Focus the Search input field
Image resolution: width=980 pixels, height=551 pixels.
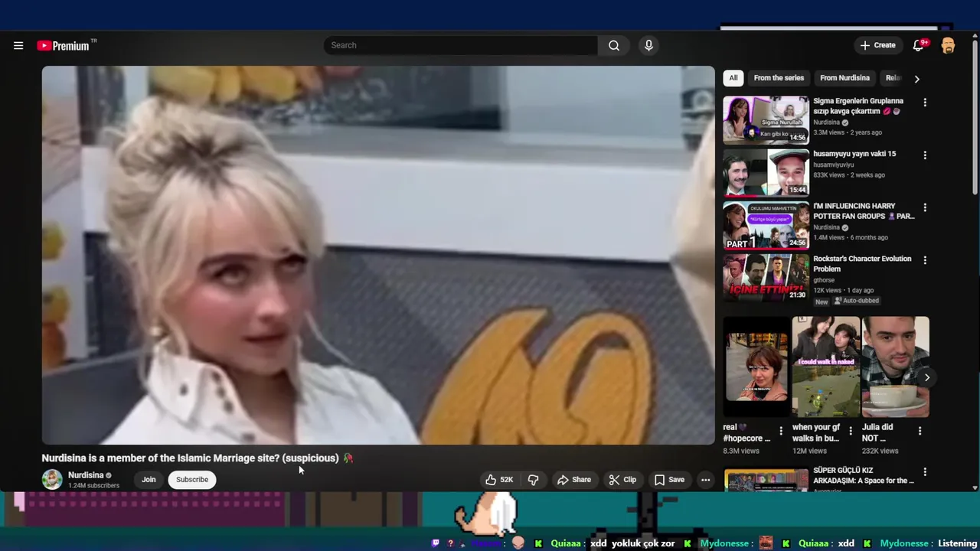click(x=461, y=45)
